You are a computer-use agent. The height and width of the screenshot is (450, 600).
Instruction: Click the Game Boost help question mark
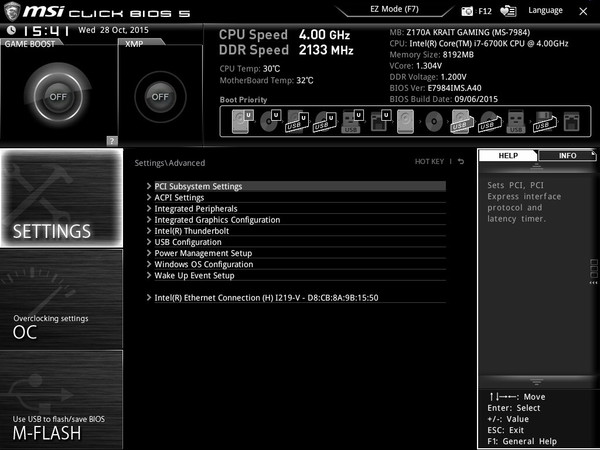(112, 141)
